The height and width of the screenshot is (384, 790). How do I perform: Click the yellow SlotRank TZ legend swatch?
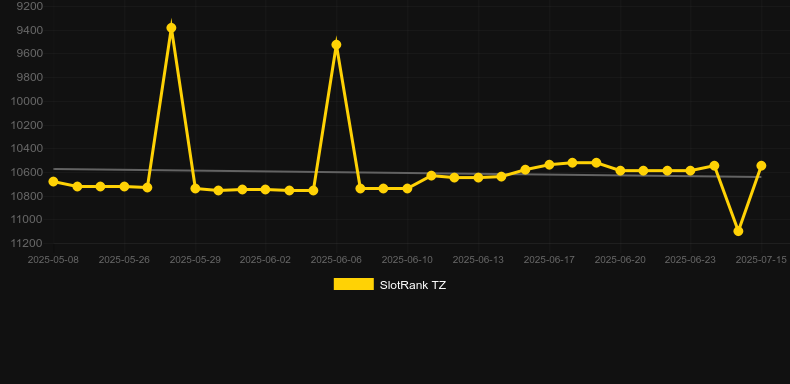click(x=354, y=284)
